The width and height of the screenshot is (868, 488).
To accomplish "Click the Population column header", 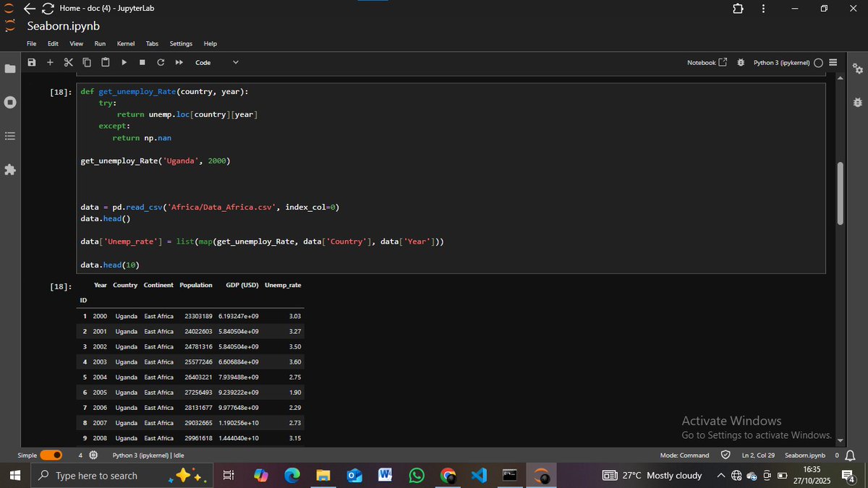I will pyautogui.click(x=196, y=285).
